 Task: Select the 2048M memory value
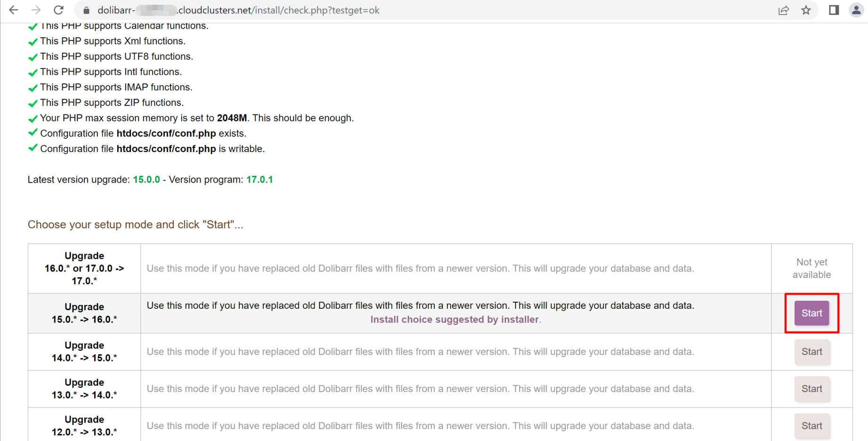coord(232,118)
